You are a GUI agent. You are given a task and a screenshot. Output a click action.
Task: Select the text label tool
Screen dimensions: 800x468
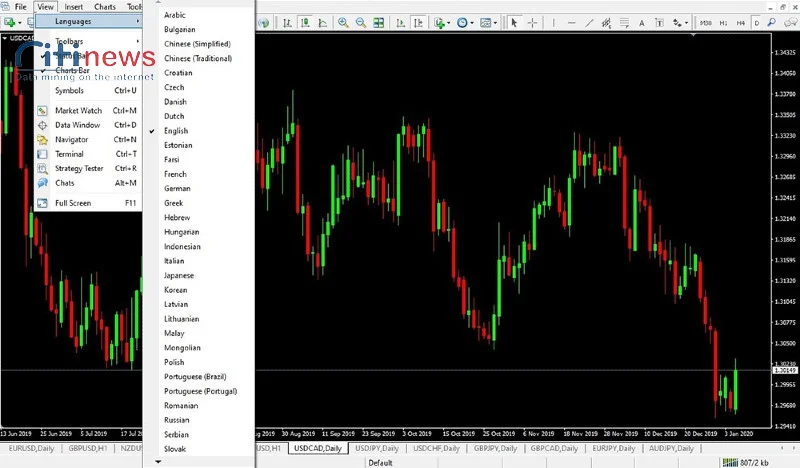tap(659, 22)
